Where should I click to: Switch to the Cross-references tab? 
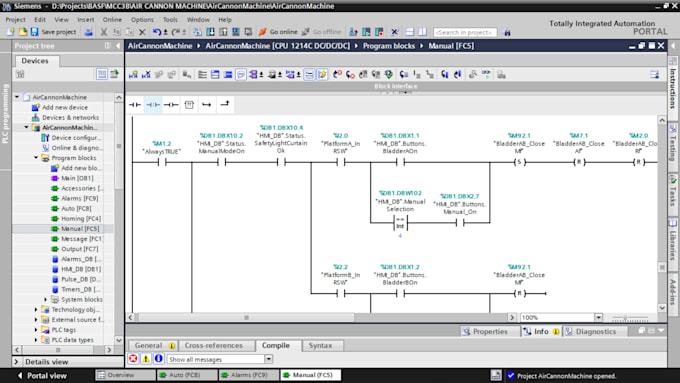coord(213,346)
